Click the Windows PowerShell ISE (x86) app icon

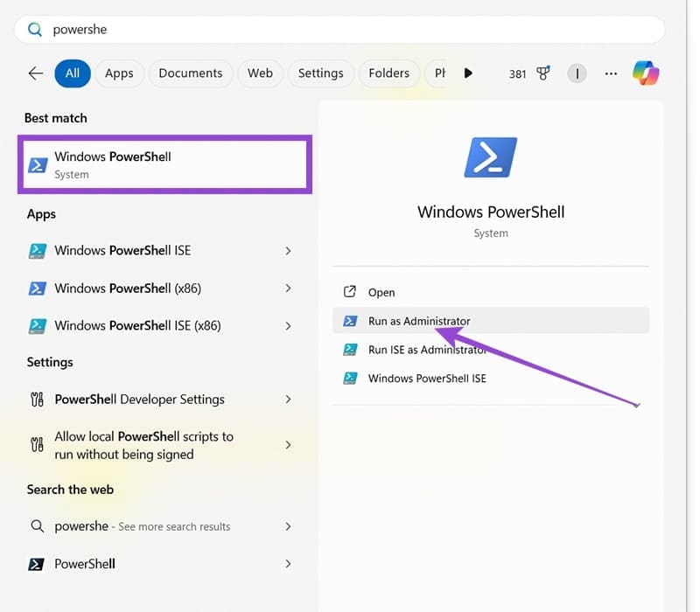click(x=38, y=326)
